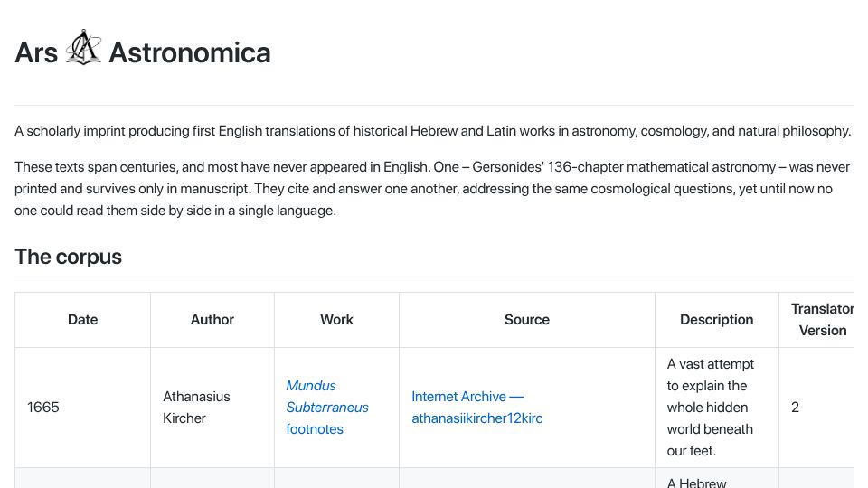Click the paragraph mentioning Gersonides' 136-chapter astronomy
This screenshot has height=488, width=868.
(x=433, y=189)
